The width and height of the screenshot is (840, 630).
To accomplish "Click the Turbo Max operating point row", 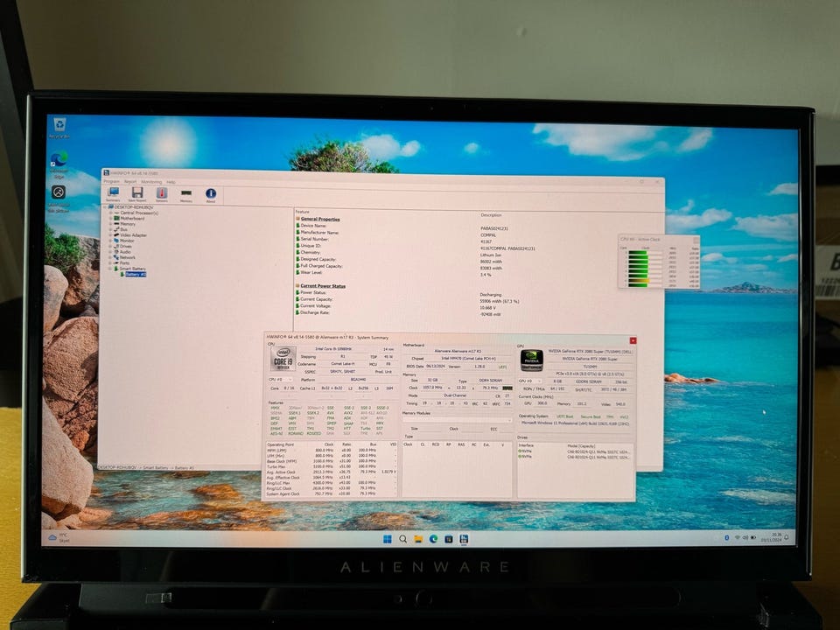I will click(332, 466).
